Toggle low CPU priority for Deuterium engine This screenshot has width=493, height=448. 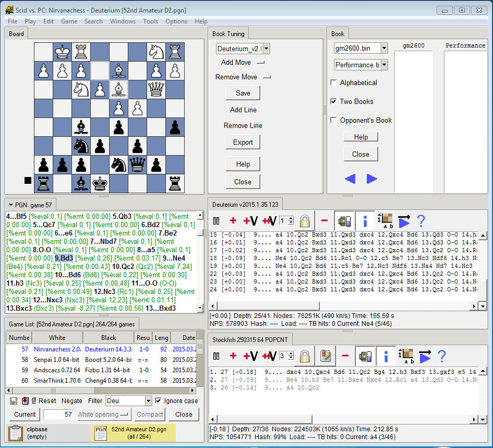344,221
